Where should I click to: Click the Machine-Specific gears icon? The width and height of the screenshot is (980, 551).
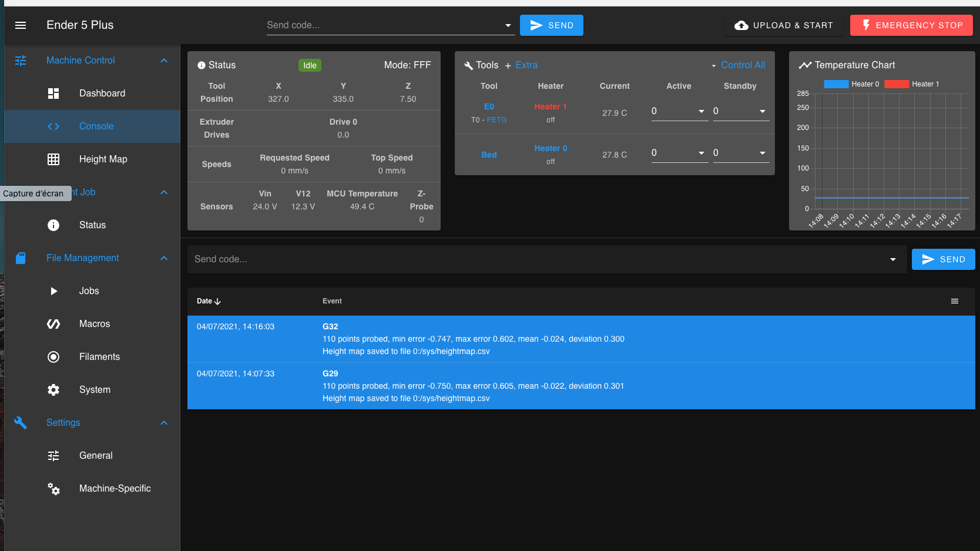pyautogui.click(x=53, y=489)
